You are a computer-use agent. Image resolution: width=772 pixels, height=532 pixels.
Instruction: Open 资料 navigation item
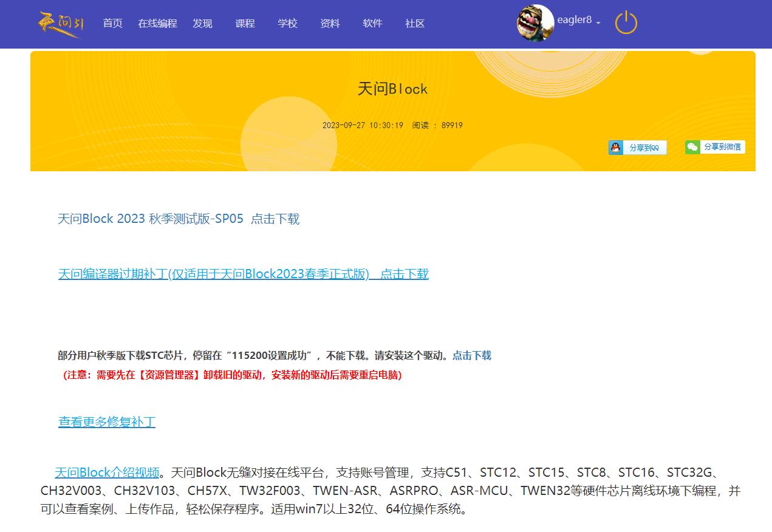(330, 24)
